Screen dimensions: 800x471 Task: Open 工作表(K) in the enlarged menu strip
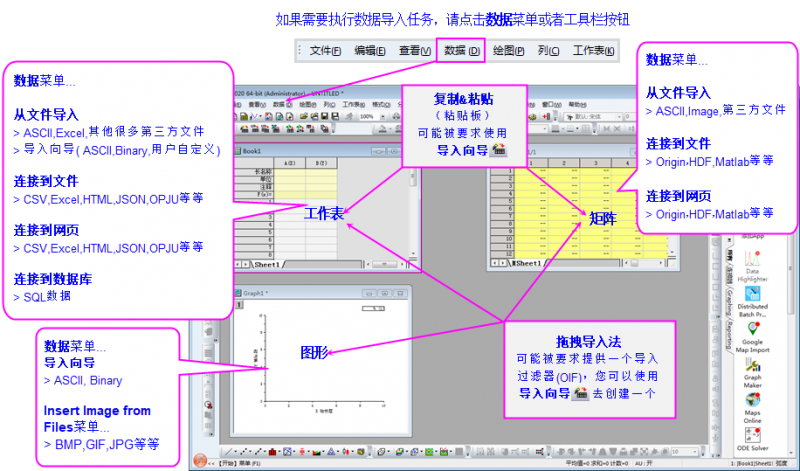pyautogui.click(x=593, y=51)
